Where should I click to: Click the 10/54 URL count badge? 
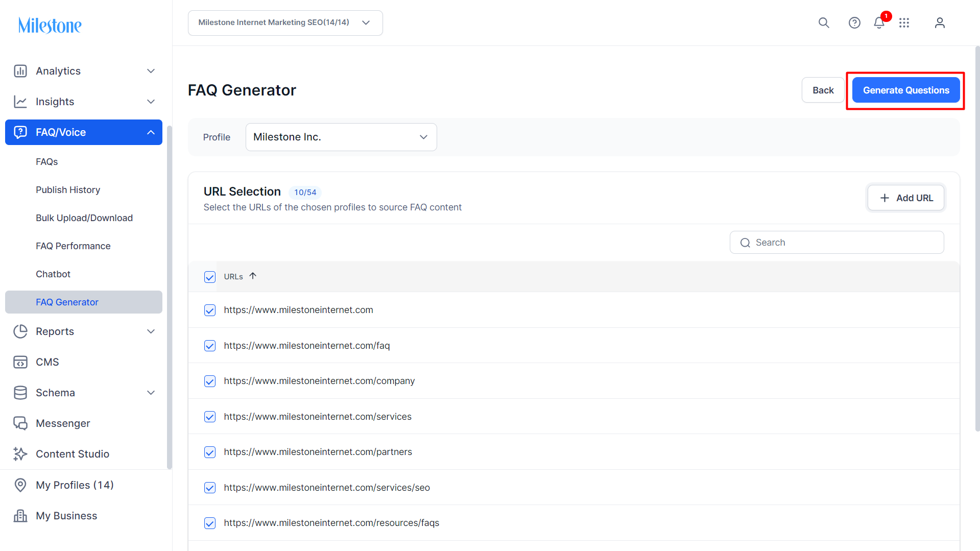coord(305,193)
